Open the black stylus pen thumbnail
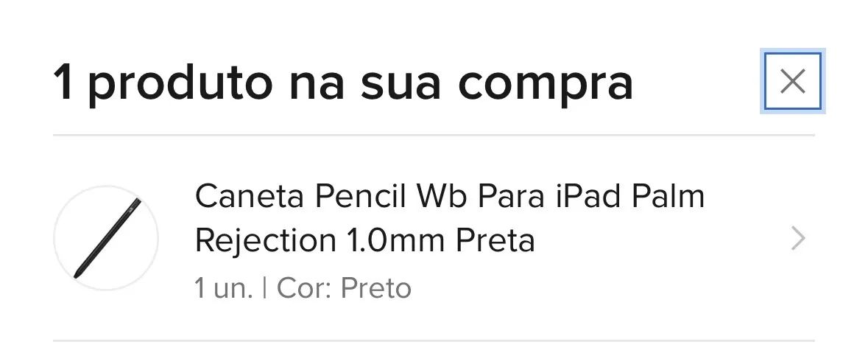The width and height of the screenshot is (868, 353). click(106, 238)
